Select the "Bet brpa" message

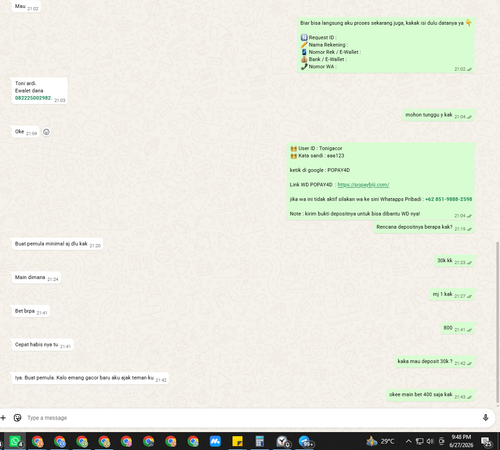tap(30, 311)
